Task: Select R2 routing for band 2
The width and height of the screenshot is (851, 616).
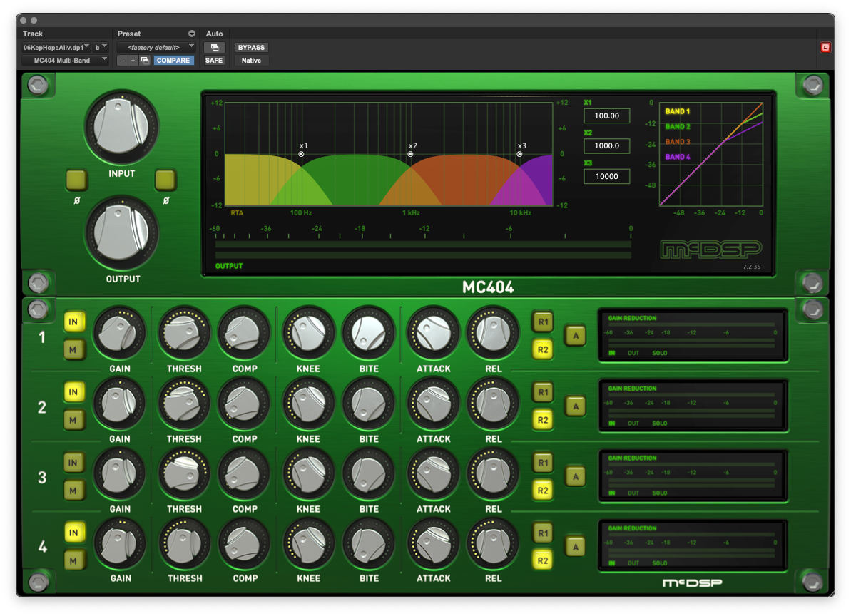Action: [542, 420]
